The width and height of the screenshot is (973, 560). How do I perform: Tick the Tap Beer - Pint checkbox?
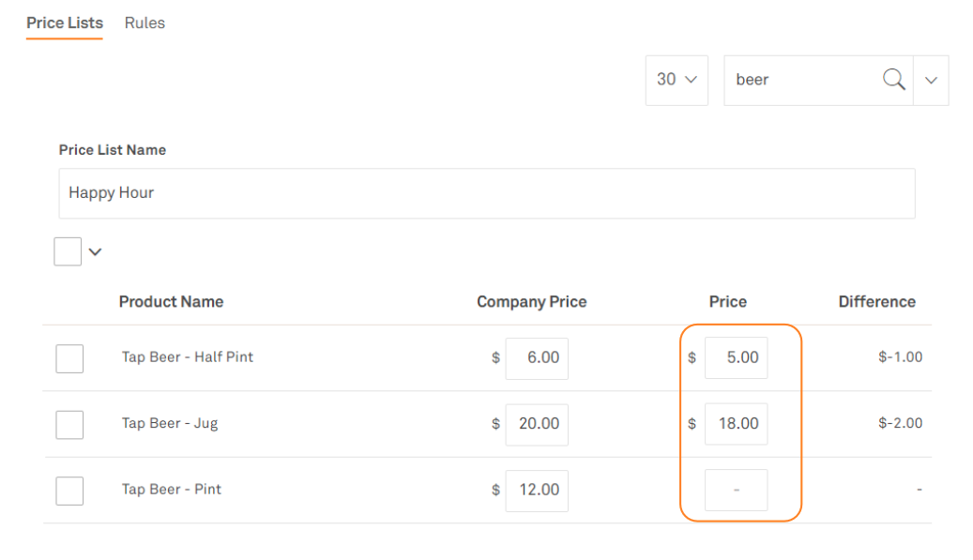coord(69,491)
